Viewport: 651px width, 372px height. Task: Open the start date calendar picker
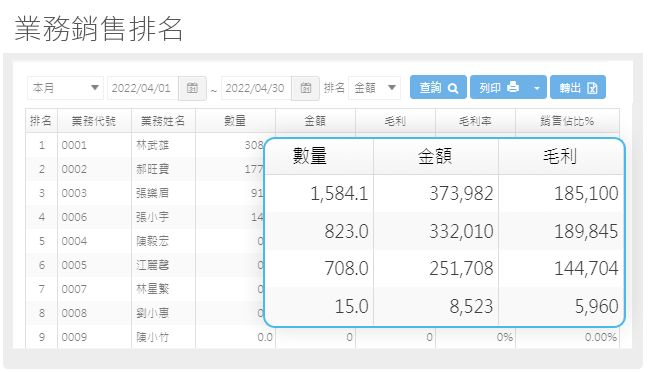pyautogui.click(x=192, y=88)
